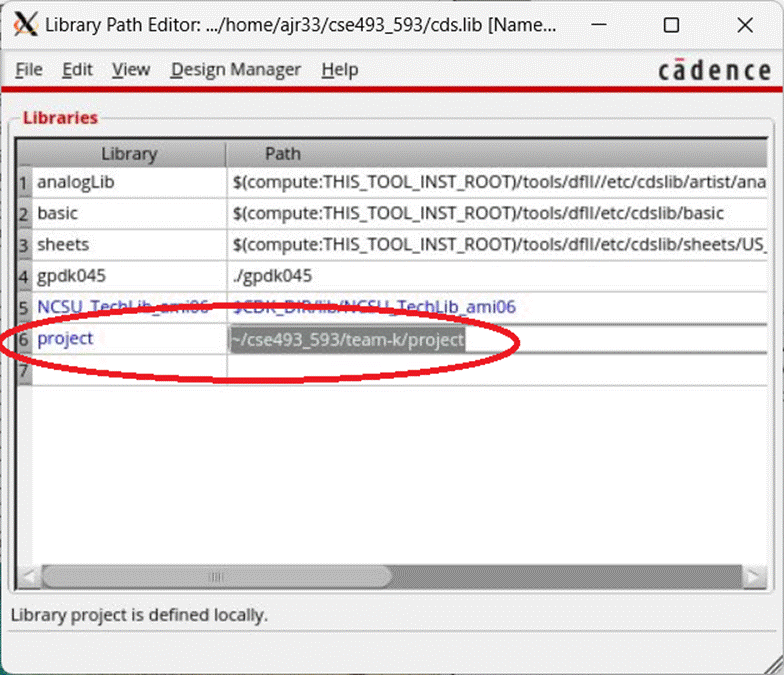The width and height of the screenshot is (784, 675).
Task: Maximize the Library Path Editor window
Action: [671, 24]
